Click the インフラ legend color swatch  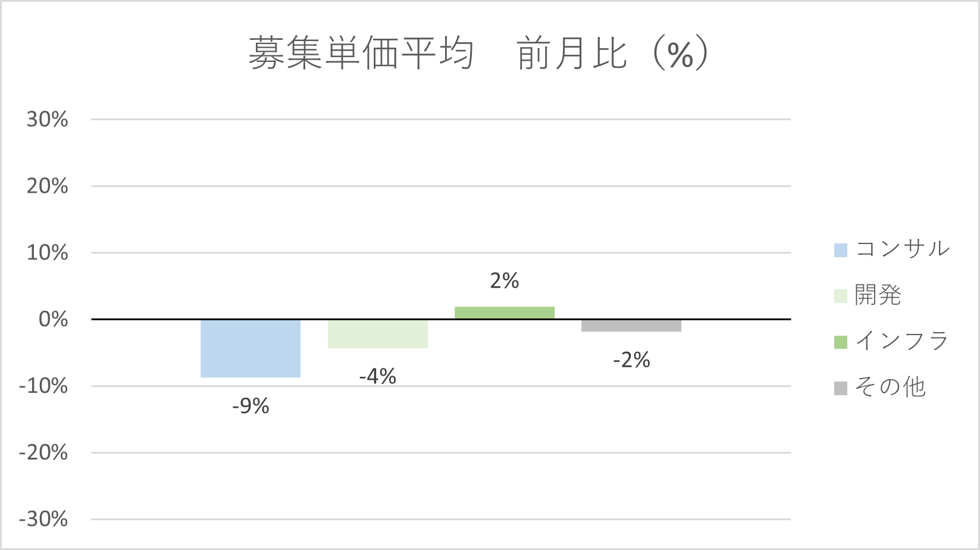click(x=840, y=342)
